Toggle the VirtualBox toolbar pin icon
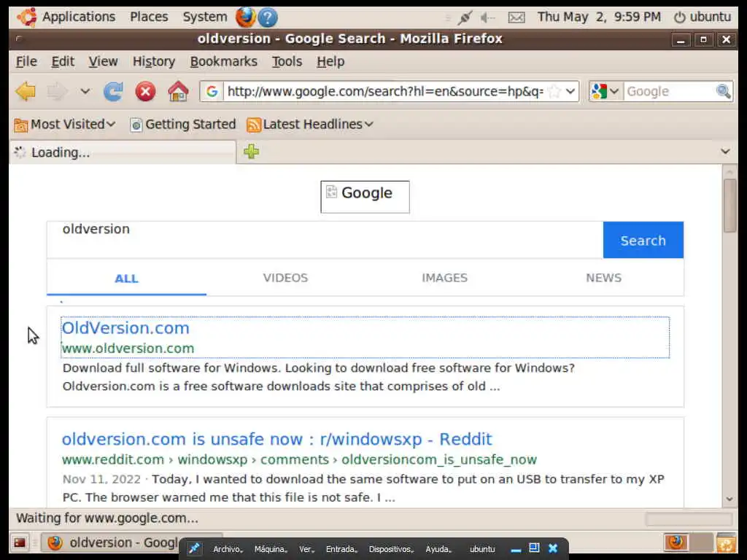Image resolution: width=747 pixels, height=560 pixels. [x=194, y=548]
